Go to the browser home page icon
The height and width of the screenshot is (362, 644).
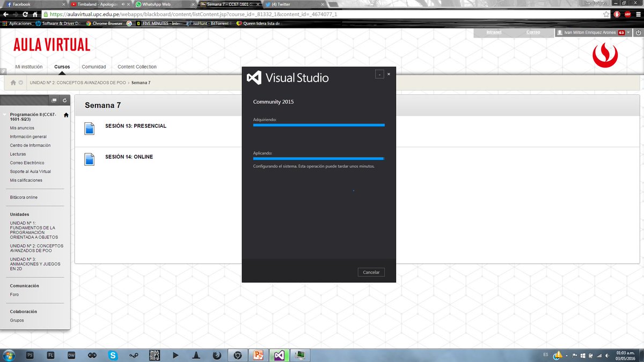35,14
